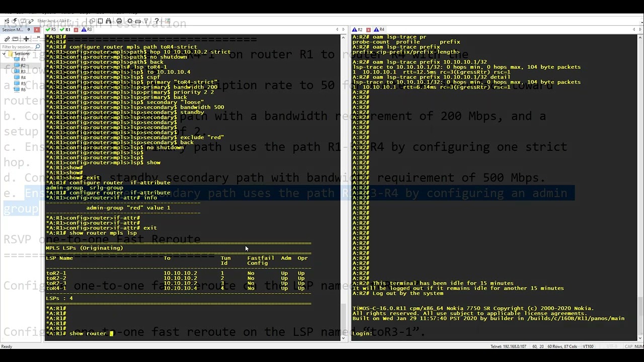Click the Reconnect chain-link icon

pos(31,21)
